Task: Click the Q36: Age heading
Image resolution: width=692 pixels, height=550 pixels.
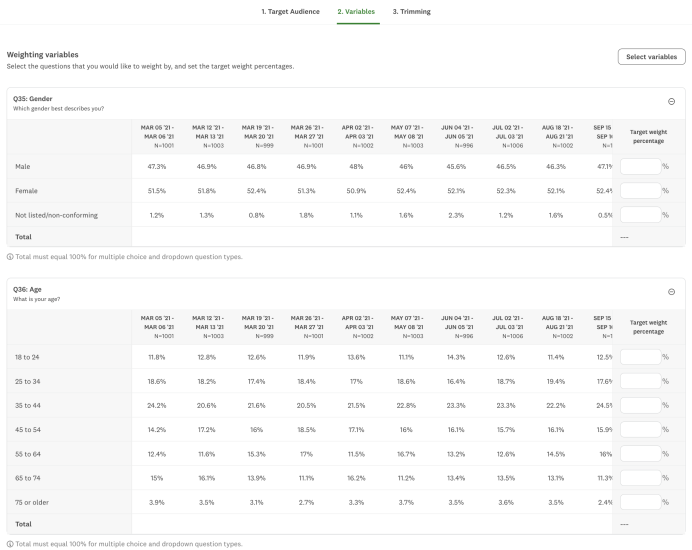Action: (x=27, y=290)
